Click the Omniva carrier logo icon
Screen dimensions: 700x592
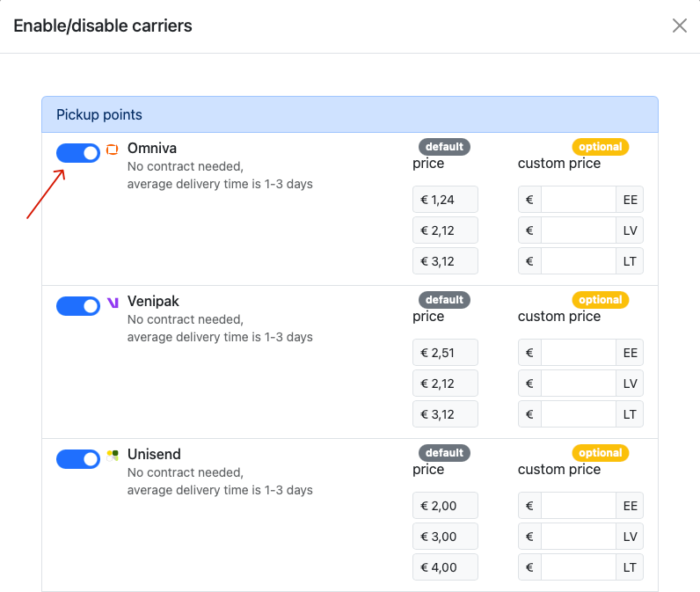coord(112,150)
